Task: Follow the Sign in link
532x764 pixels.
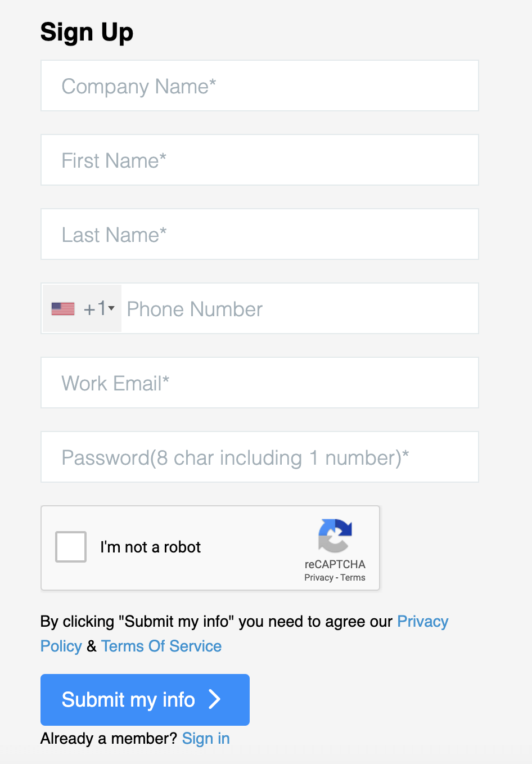Action: coord(206,739)
